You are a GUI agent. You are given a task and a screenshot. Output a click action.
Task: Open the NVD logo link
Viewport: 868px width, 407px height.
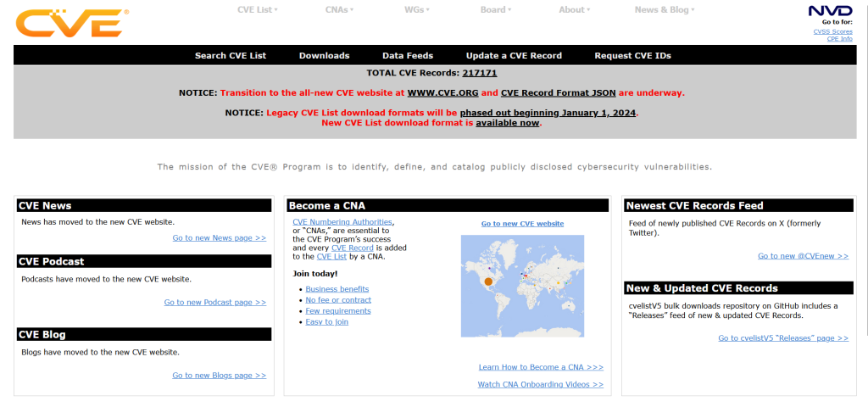(x=830, y=11)
